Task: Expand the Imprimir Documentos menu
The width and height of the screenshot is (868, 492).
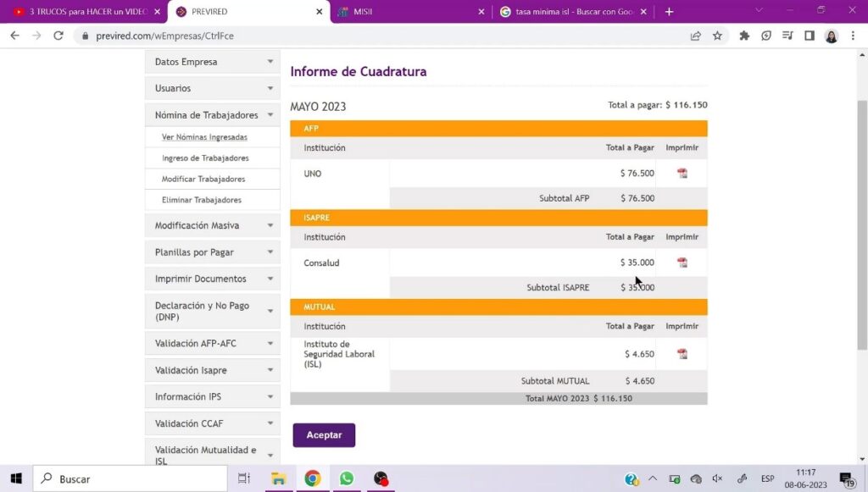Action: 213,279
